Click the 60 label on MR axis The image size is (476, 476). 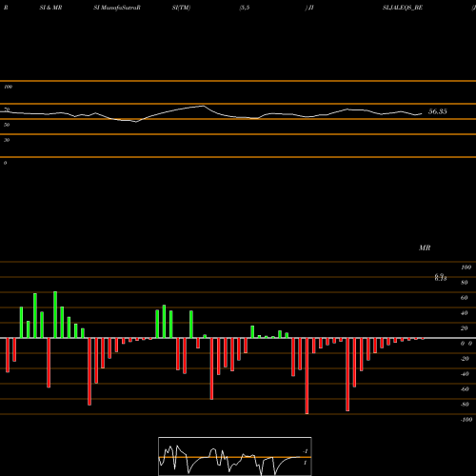pos(465,298)
